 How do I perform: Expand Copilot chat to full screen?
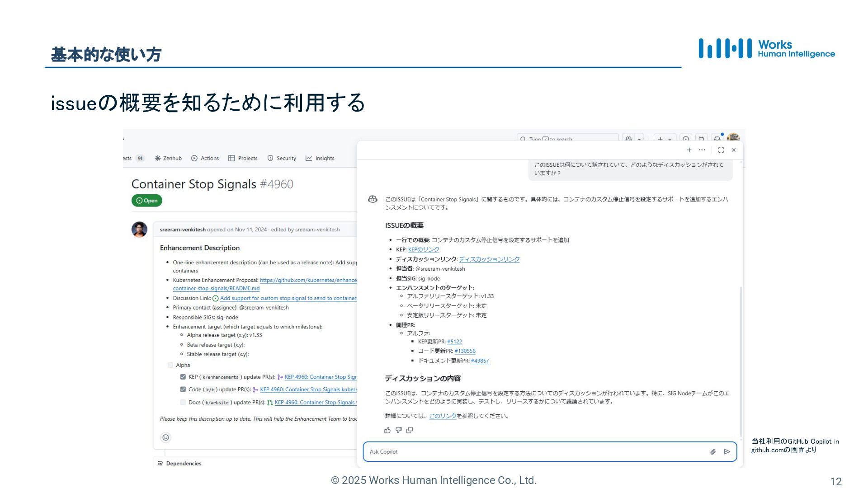[x=721, y=150]
